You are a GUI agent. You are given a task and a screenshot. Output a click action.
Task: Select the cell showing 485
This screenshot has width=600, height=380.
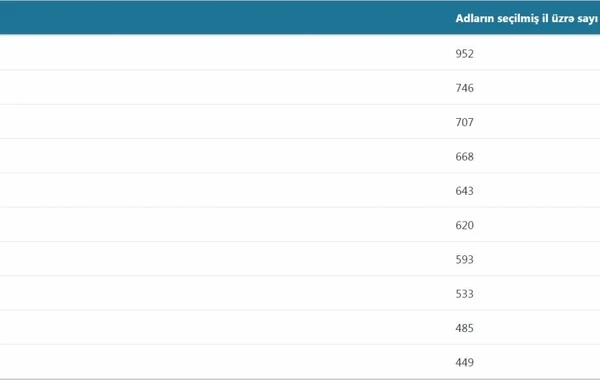[465, 328]
